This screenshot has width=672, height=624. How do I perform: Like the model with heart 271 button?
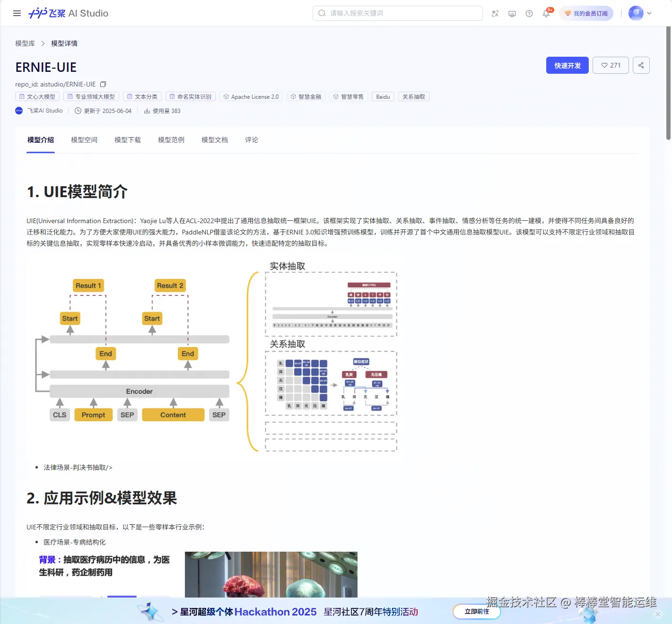[611, 65]
